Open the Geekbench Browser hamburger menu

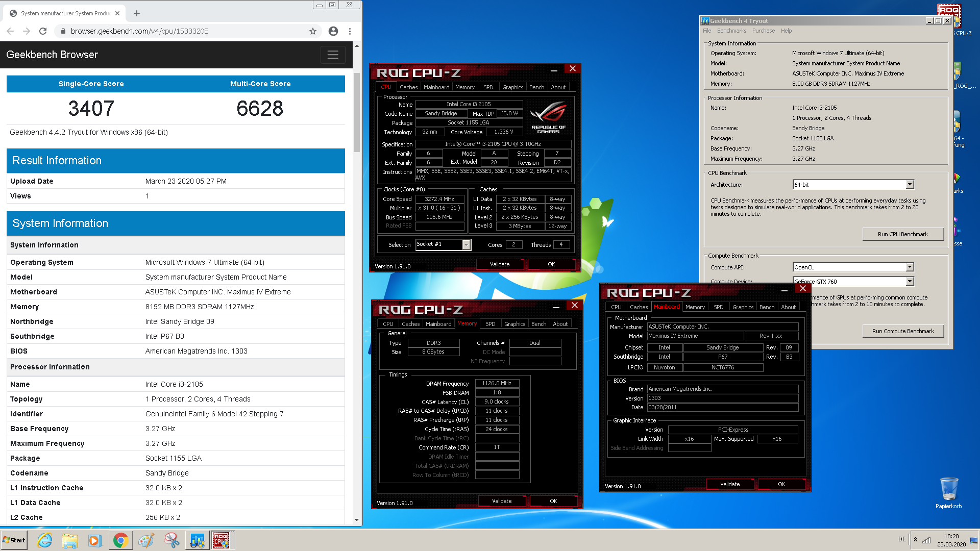333,55
